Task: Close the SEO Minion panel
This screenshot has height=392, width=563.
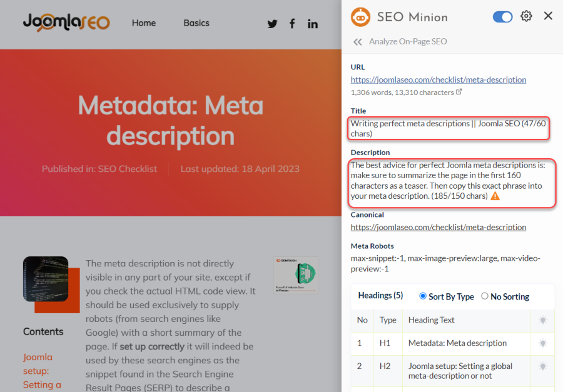Action: tap(548, 16)
